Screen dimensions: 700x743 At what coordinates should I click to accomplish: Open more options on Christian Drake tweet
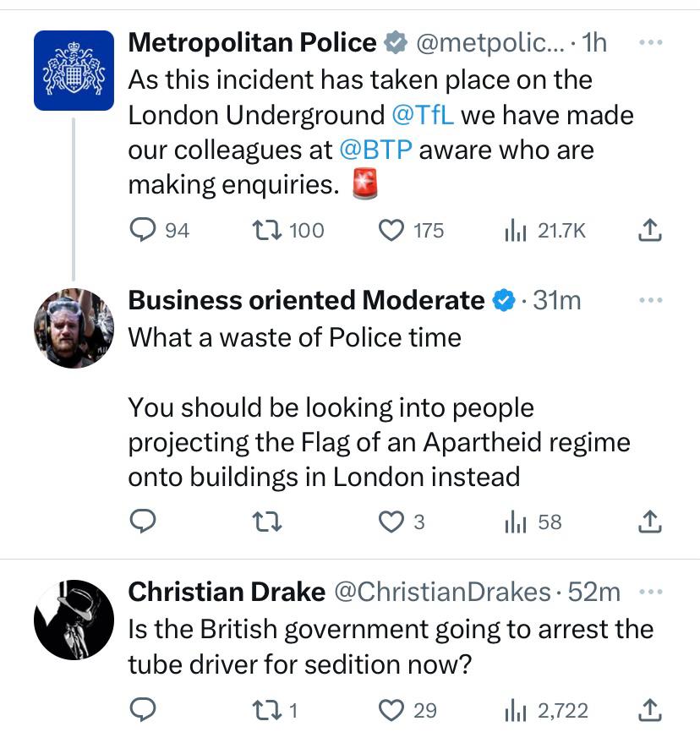pyautogui.click(x=649, y=592)
